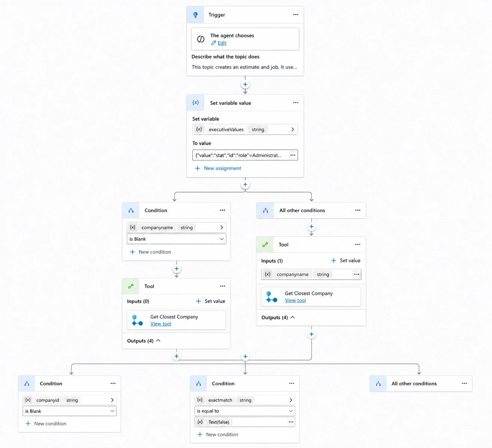
Task: Click the exactmatch Condition branch icon
Action: [x=199, y=384]
